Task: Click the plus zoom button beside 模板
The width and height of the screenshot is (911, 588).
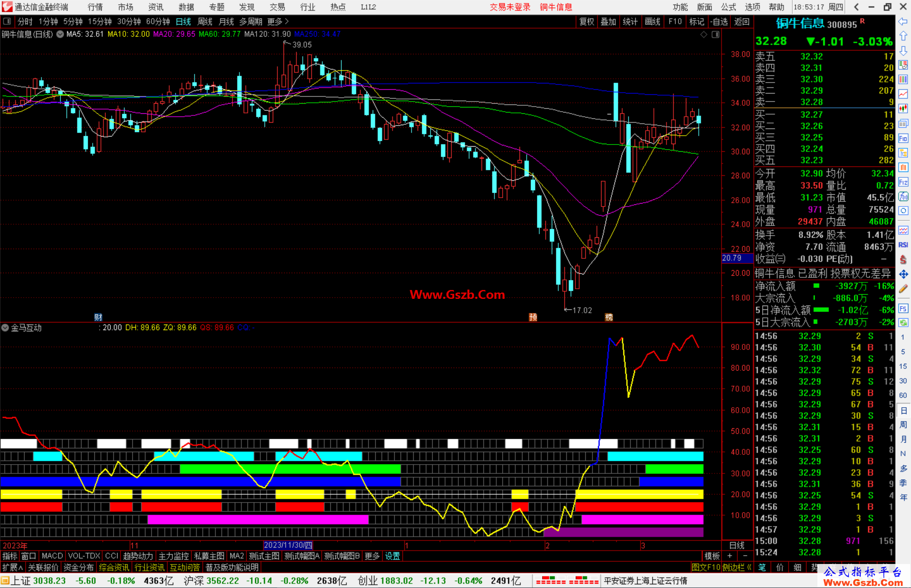Action: pos(730,556)
